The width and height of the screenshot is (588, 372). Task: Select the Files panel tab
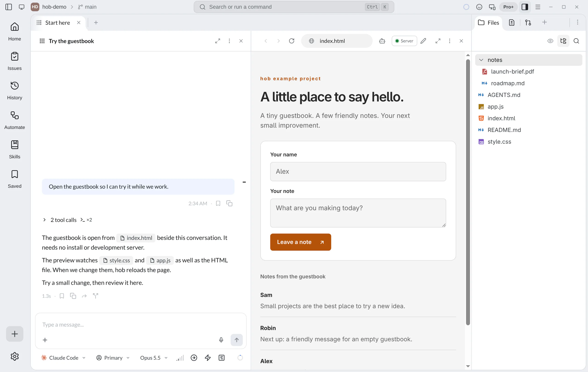pyautogui.click(x=488, y=23)
